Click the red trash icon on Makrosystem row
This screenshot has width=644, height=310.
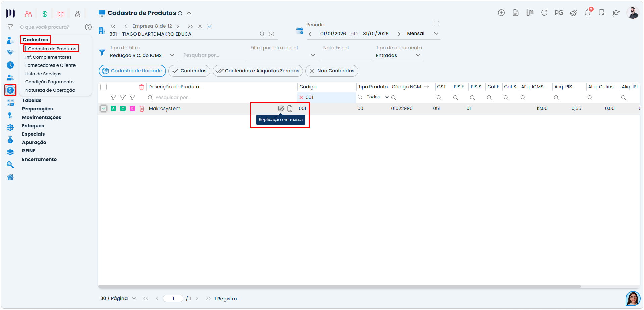pyautogui.click(x=142, y=108)
